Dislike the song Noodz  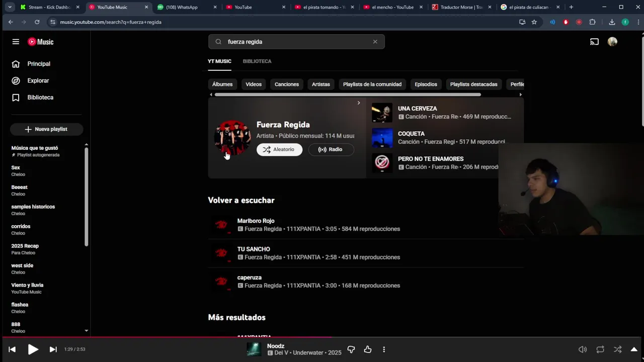(x=351, y=349)
